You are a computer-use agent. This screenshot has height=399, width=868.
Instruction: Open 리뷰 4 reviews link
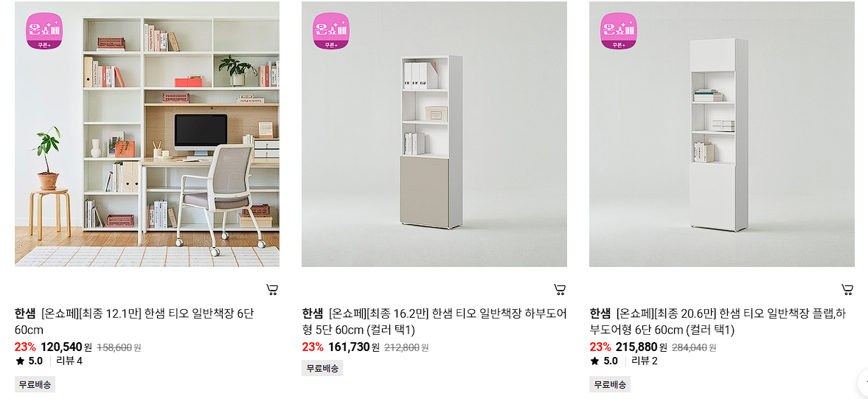(69, 361)
